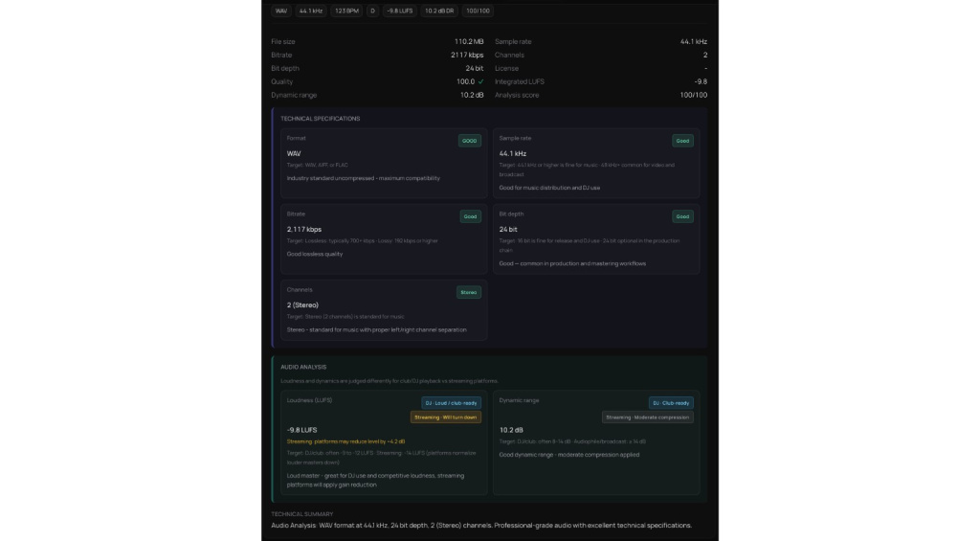Click the Good badge on the Format card
The image size is (980, 541).
pyautogui.click(x=469, y=141)
